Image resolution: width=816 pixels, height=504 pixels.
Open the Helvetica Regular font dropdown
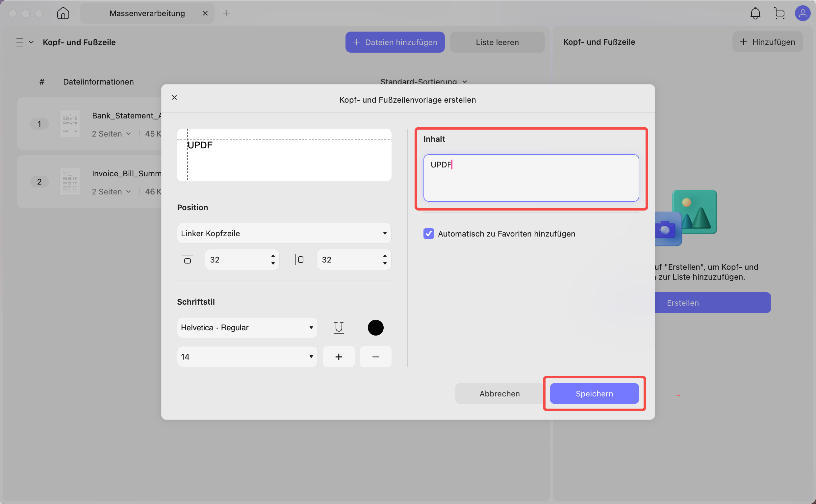click(x=247, y=328)
